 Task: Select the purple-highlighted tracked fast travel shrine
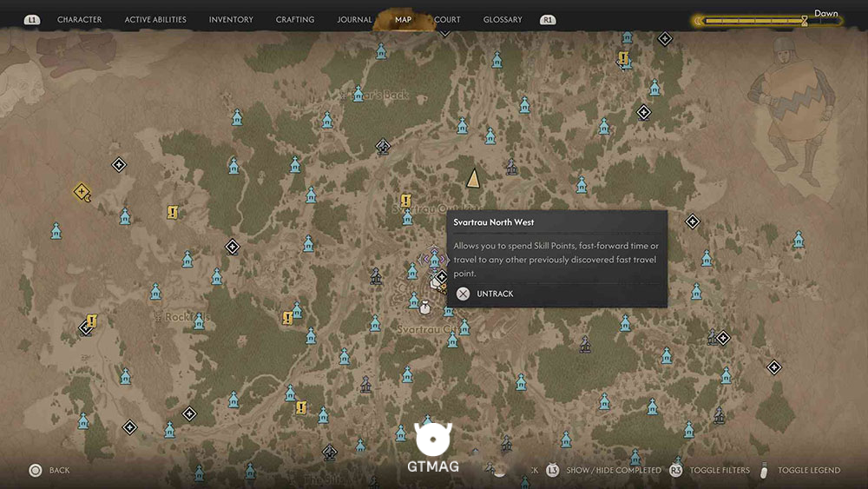tap(435, 258)
